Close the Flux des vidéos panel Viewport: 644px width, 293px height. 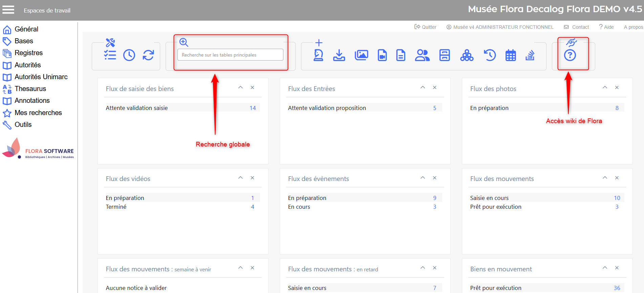tap(252, 178)
